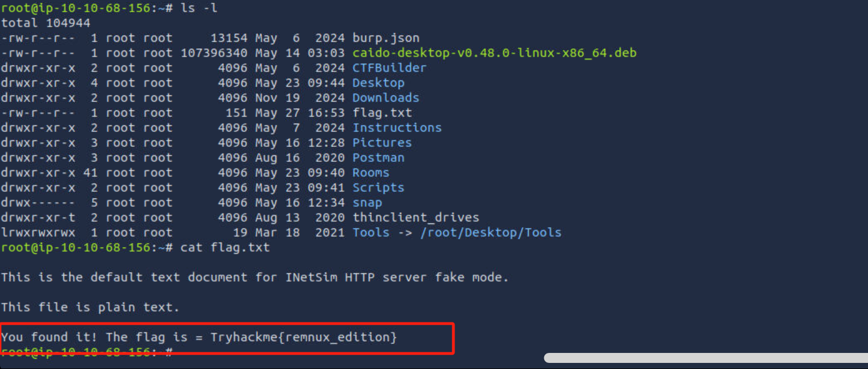Click flag.txt in the file listing

pos(382,113)
